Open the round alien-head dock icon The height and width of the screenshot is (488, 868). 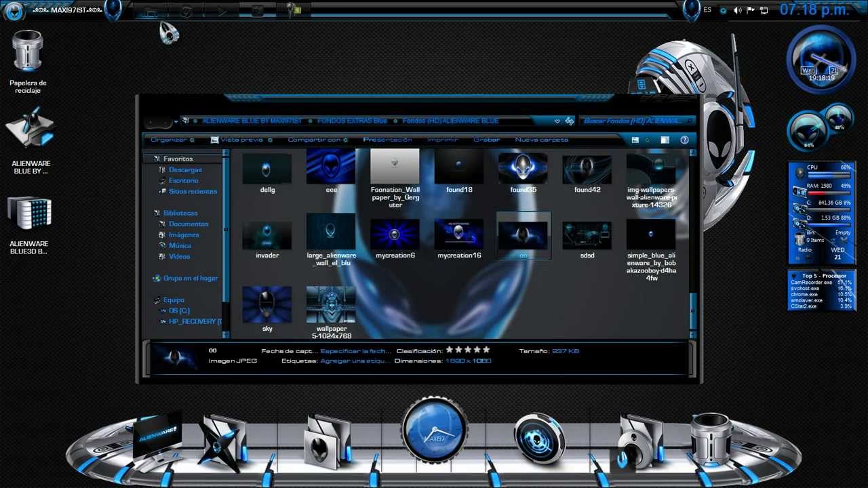[x=539, y=439]
